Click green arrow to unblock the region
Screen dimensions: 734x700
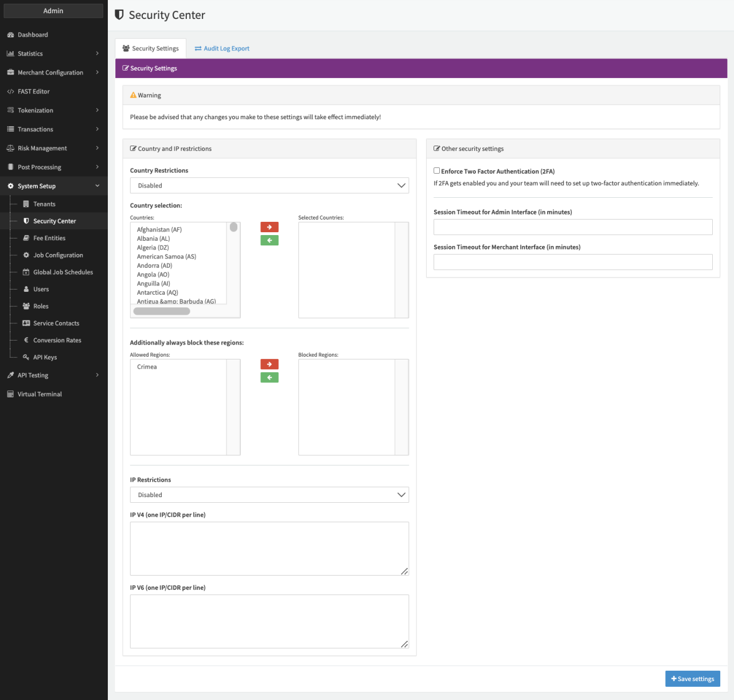pyautogui.click(x=269, y=377)
